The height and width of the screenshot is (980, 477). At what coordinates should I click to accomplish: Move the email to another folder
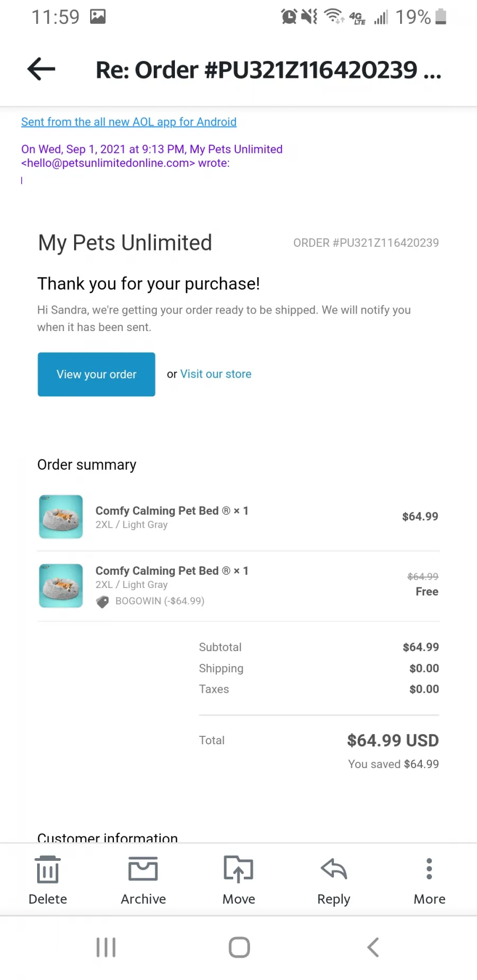[238, 880]
